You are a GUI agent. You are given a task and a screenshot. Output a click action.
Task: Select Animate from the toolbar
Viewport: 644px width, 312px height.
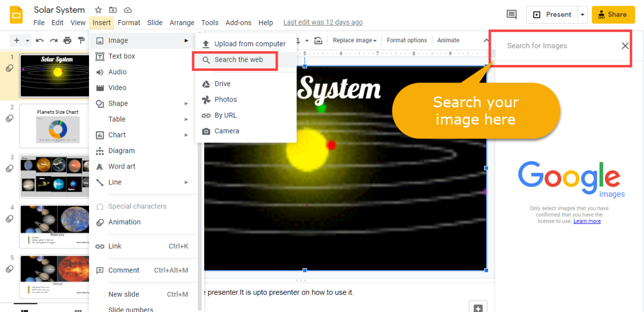pyautogui.click(x=447, y=40)
